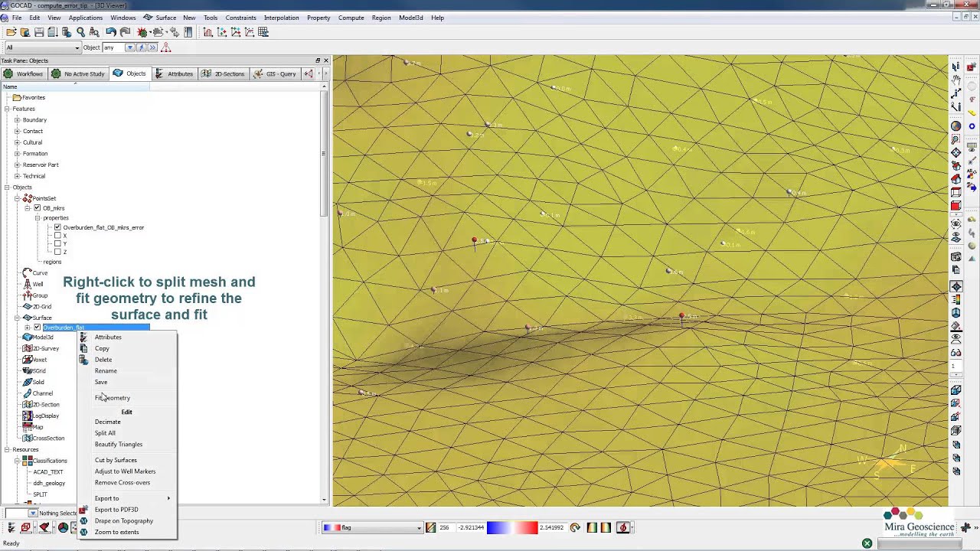
Task: Collapse the Surface tree node
Action: 17,318
